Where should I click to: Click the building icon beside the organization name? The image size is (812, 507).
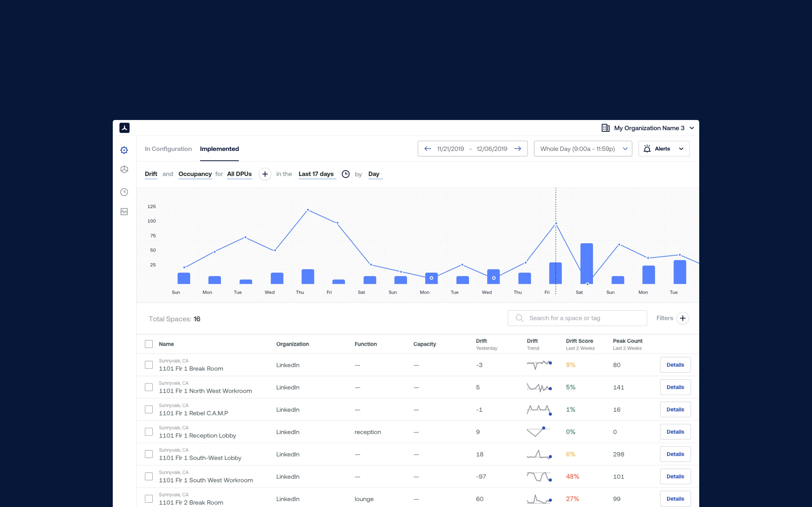[x=605, y=128]
